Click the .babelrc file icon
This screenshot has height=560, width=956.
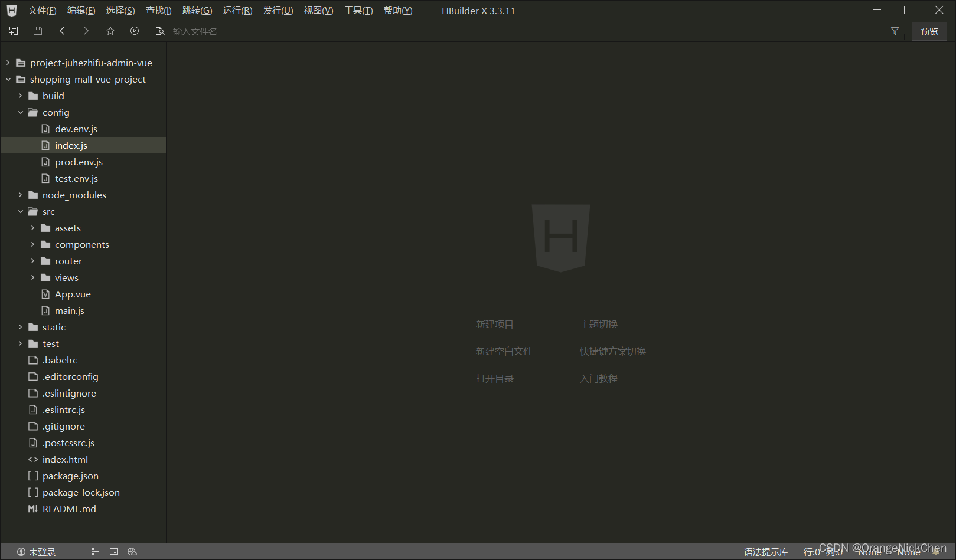(33, 360)
